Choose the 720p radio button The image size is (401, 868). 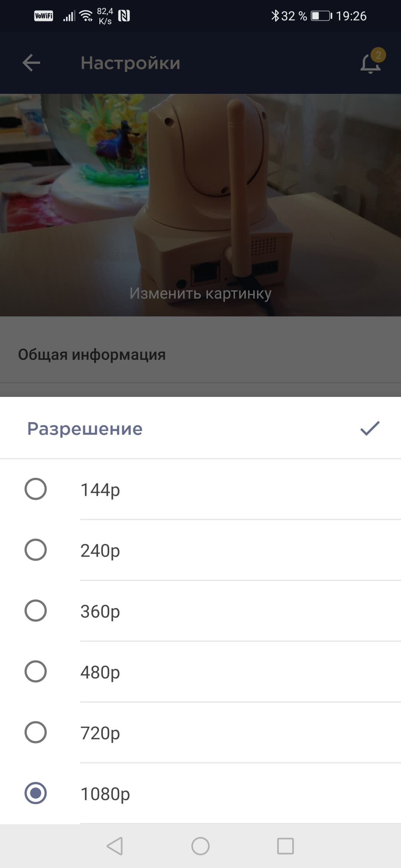pyautogui.click(x=36, y=732)
